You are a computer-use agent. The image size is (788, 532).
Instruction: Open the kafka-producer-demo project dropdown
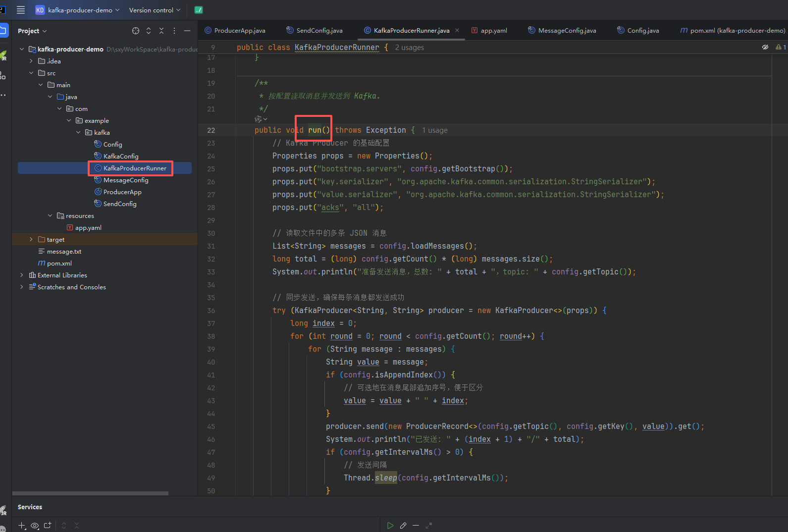click(x=77, y=10)
